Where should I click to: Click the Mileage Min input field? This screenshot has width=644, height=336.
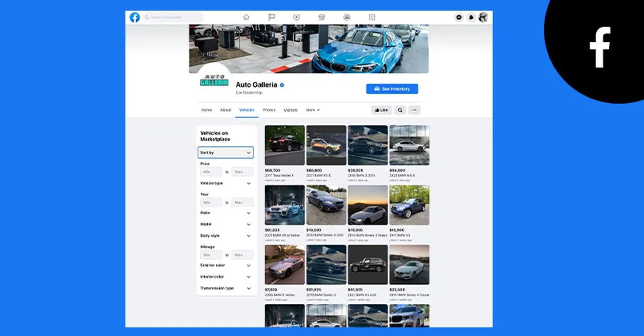(211, 255)
